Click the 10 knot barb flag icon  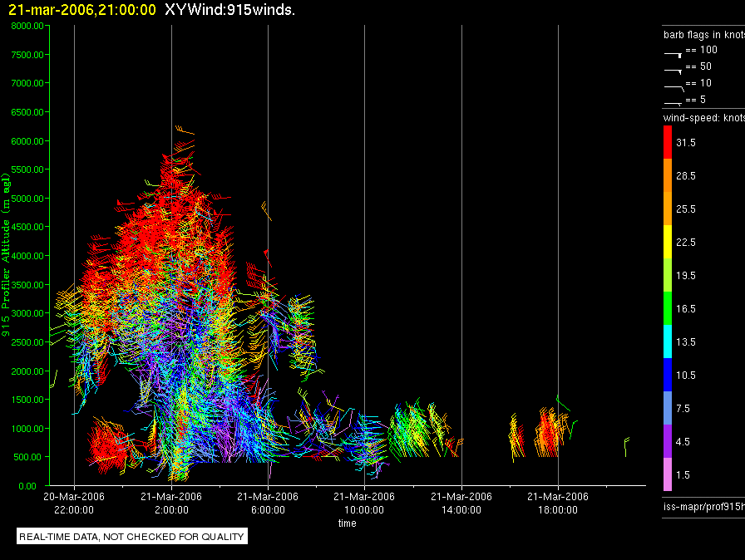click(674, 88)
